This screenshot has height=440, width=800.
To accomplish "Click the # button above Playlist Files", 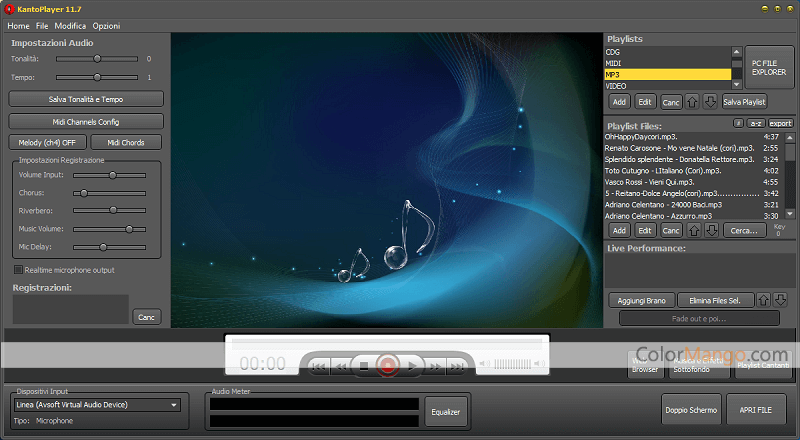I will [738, 124].
